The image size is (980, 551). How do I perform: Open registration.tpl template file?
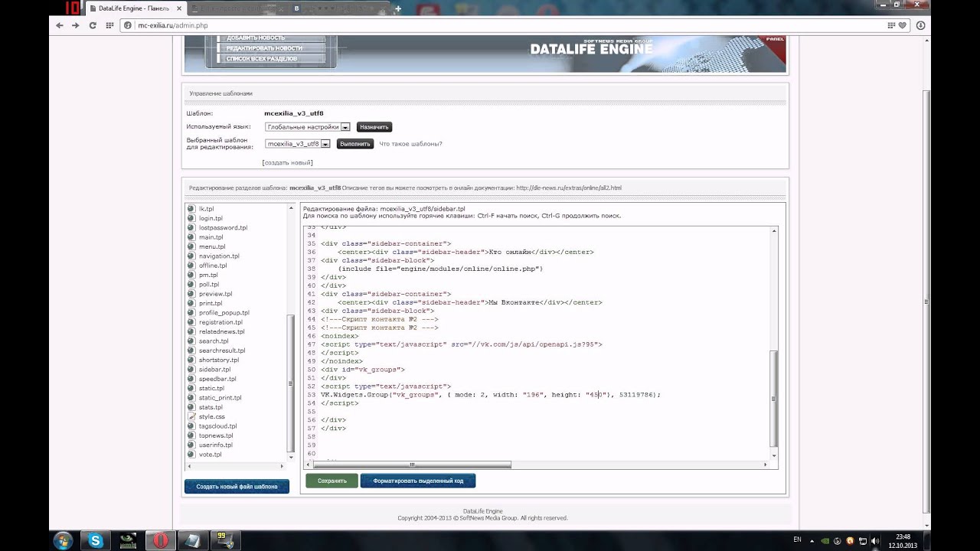(220, 322)
